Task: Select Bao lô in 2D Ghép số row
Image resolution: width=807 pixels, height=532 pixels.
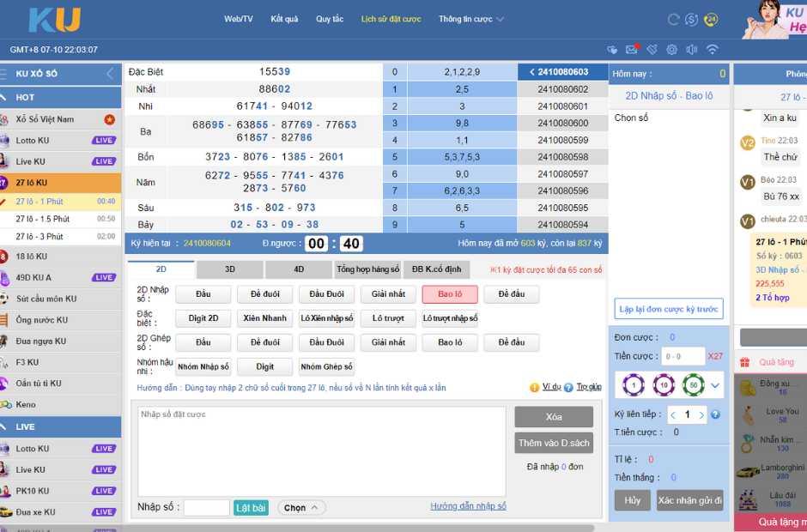Action: (450, 342)
